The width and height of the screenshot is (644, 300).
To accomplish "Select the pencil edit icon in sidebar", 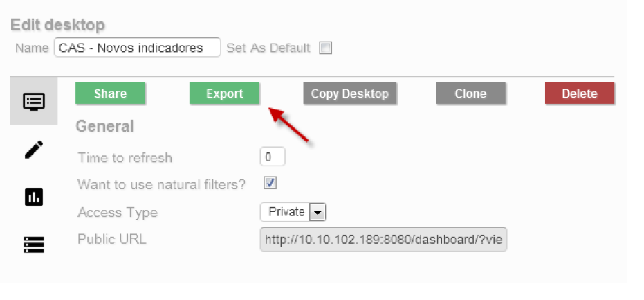I will tap(33, 149).
